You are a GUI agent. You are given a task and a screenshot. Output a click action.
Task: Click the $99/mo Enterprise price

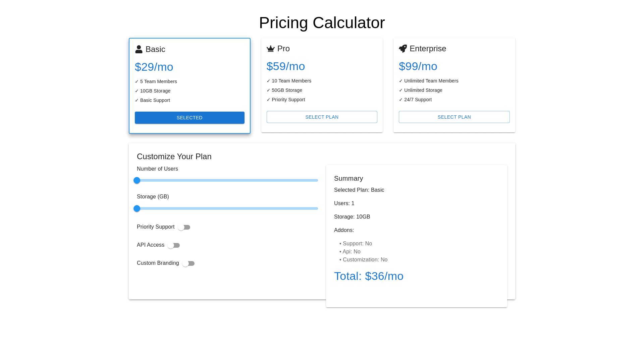click(418, 66)
